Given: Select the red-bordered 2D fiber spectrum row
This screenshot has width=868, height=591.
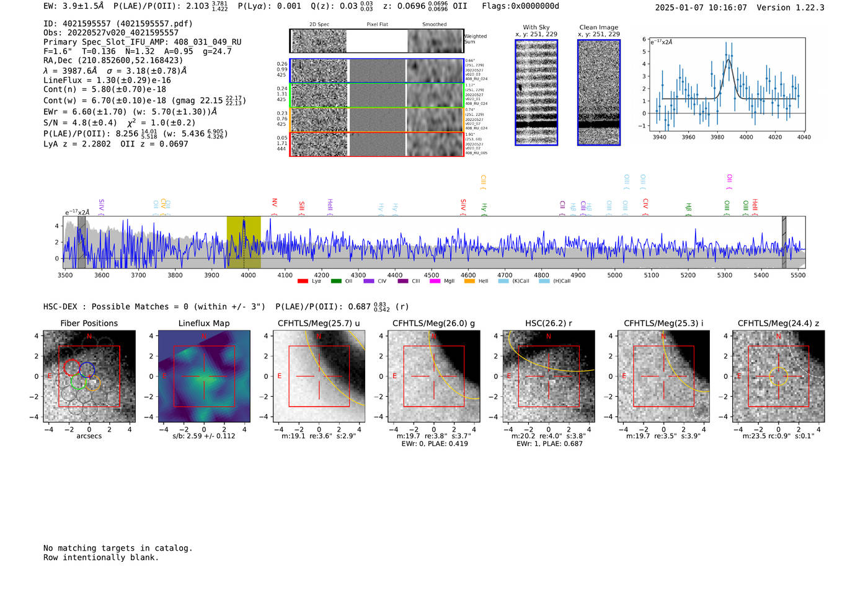Looking at the screenshot, I should [x=377, y=144].
